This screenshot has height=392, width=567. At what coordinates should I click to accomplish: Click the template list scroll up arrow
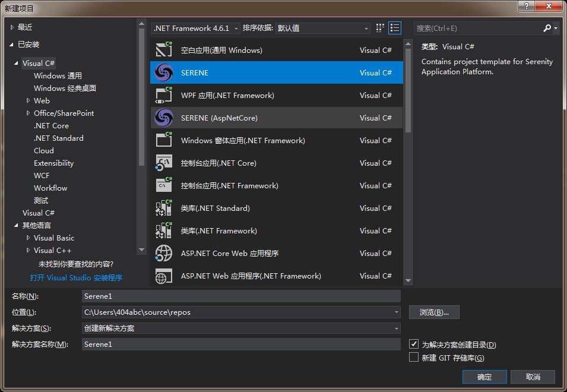(x=408, y=44)
